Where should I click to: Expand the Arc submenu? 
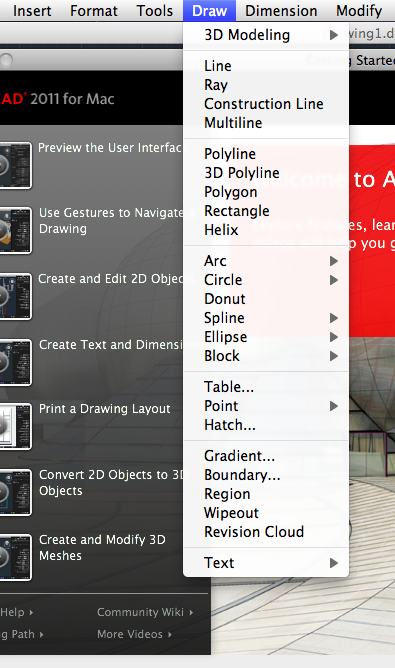tap(266, 261)
